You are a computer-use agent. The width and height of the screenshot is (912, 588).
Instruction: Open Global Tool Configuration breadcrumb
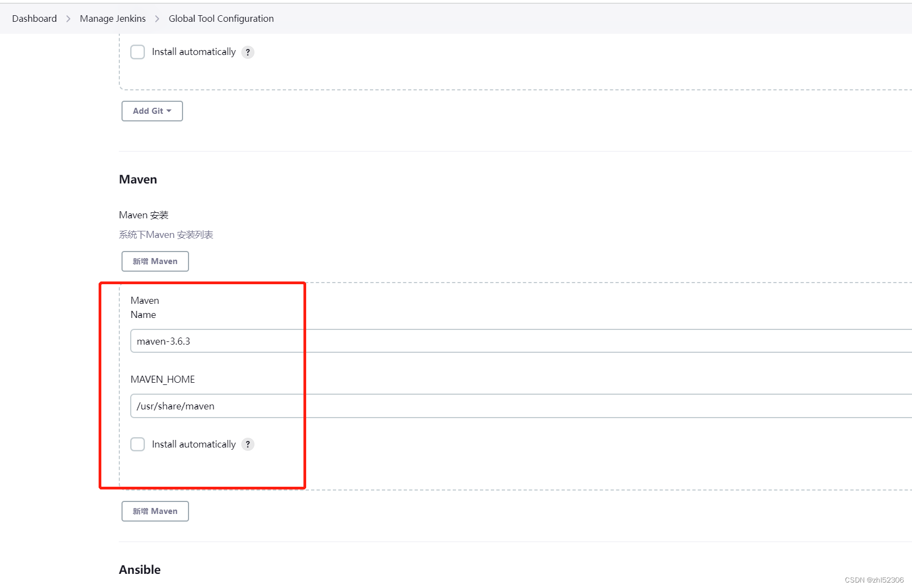[x=221, y=19]
